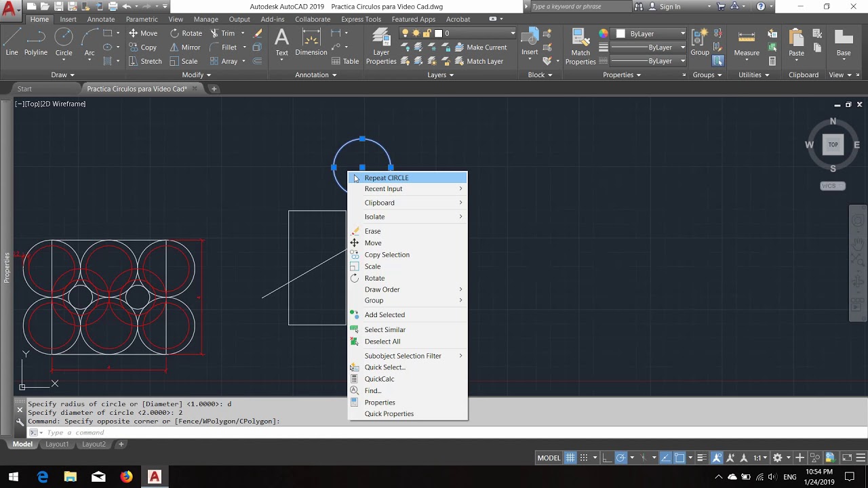Select the Polyline tool
The height and width of the screenshot is (488, 868).
[36, 42]
